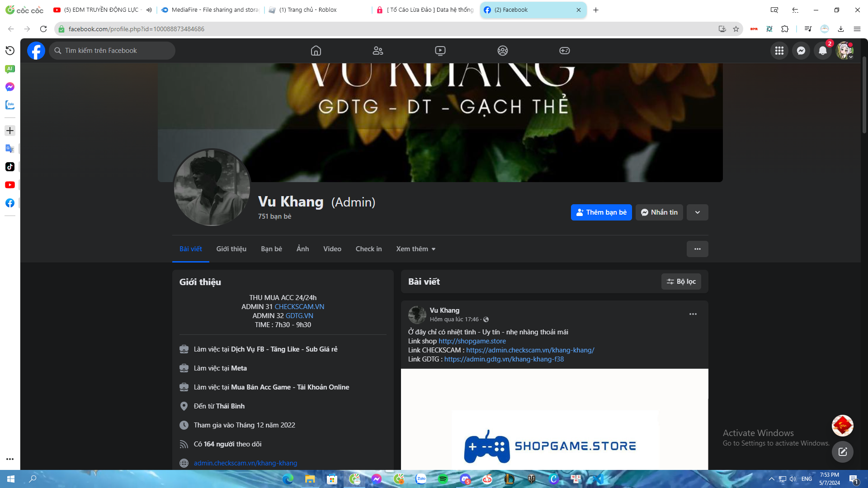Open the Bạn bè tab
Image resolution: width=868 pixels, height=488 pixels.
(x=271, y=249)
